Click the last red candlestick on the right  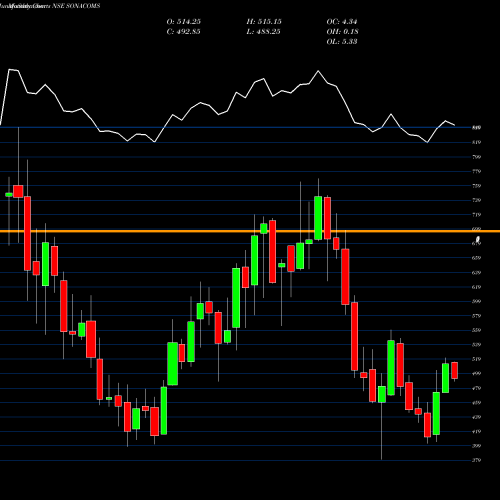(455, 370)
